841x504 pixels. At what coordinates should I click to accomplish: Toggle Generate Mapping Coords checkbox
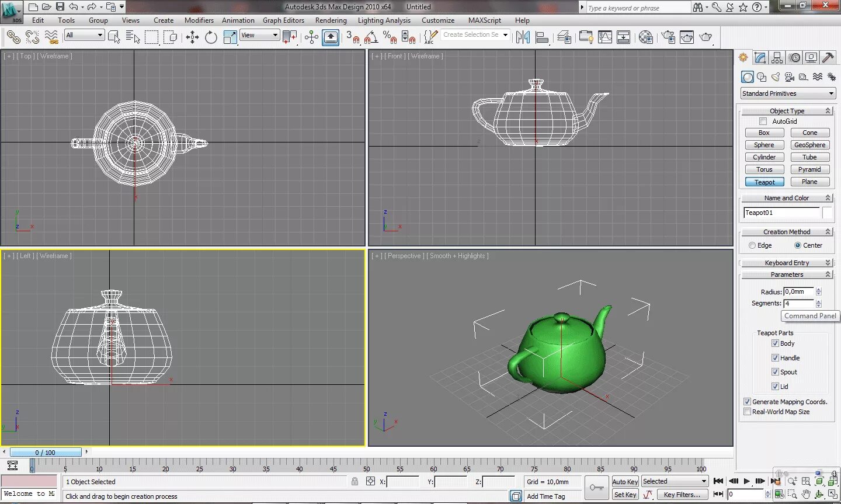point(747,402)
